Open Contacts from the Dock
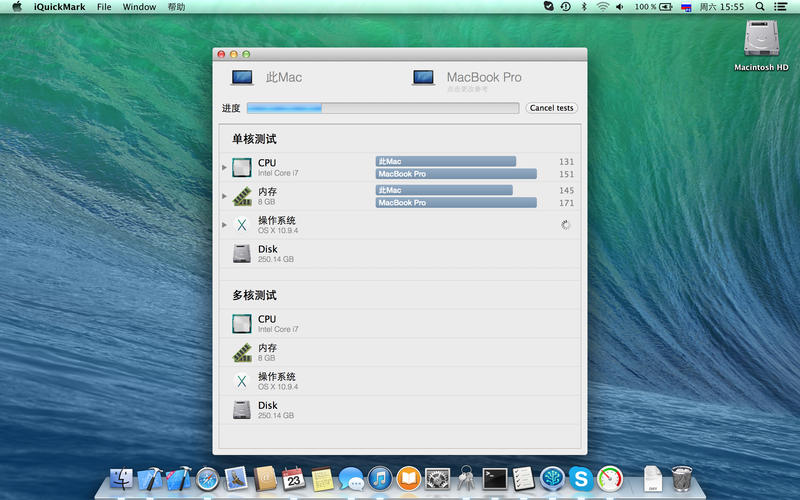This screenshot has height=500, width=800. (x=265, y=479)
